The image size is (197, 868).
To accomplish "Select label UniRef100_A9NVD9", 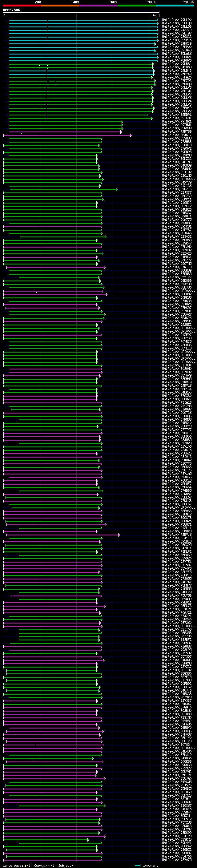I will click(177, 128).
